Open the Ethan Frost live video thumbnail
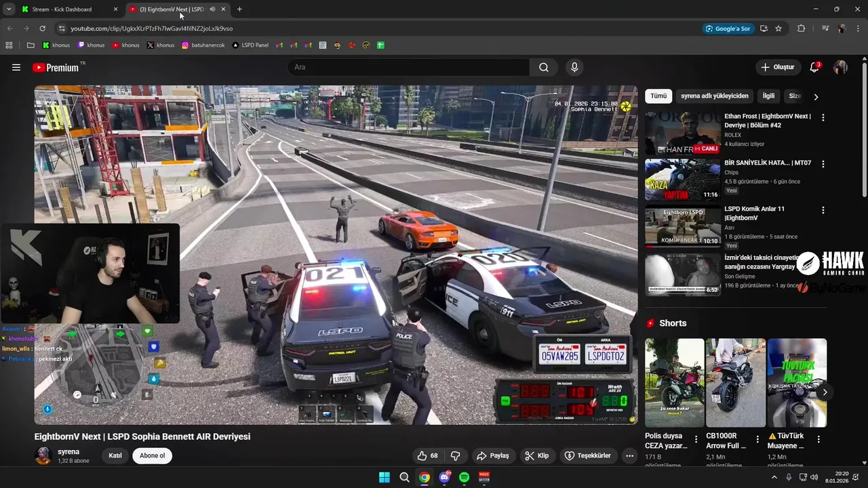 (682, 134)
